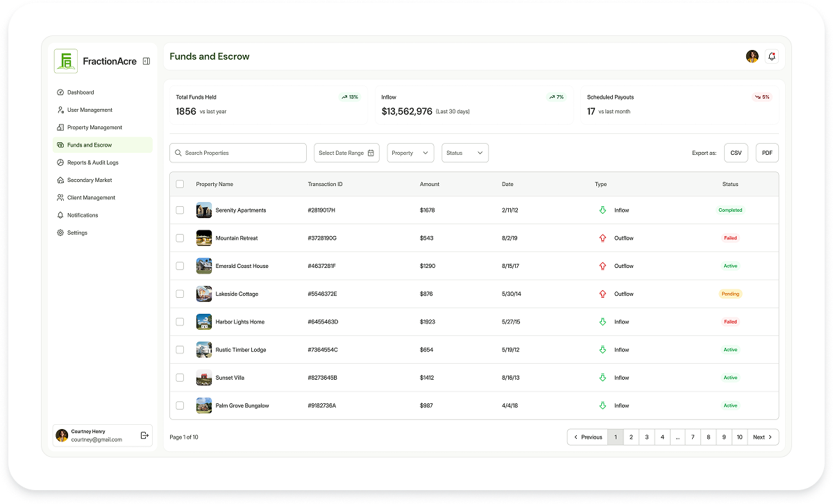Open the Select Date Range picker

point(346,152)
